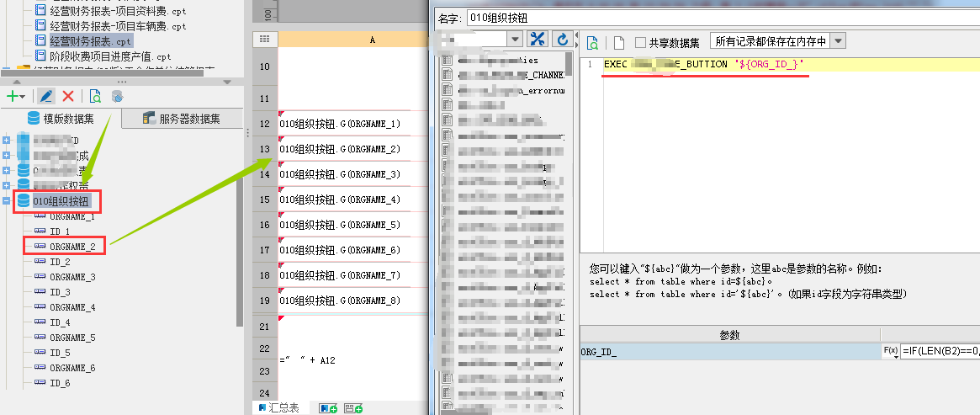Switch to the 模版数据集 tab
This screenshot has width=980, height=415.
61,118
